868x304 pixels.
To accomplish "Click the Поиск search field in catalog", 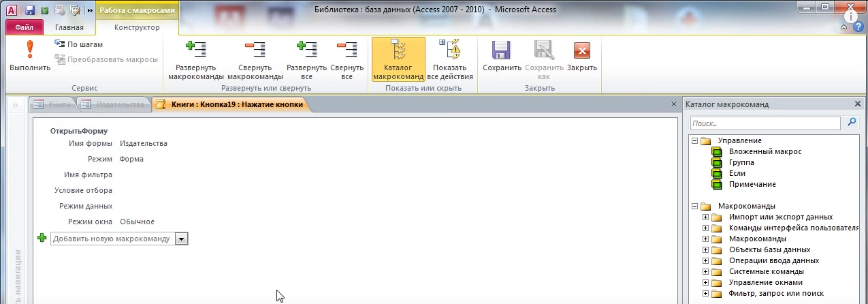I will click(766, 124).
